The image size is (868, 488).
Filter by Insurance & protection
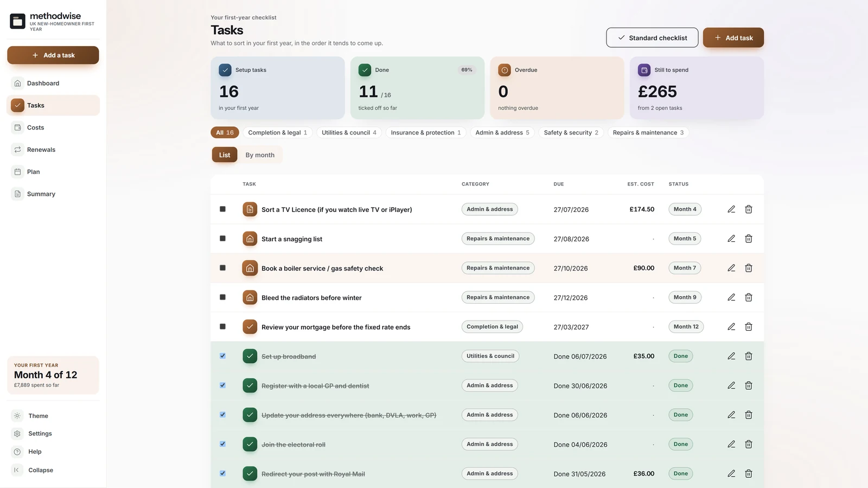tap(426, 132)
